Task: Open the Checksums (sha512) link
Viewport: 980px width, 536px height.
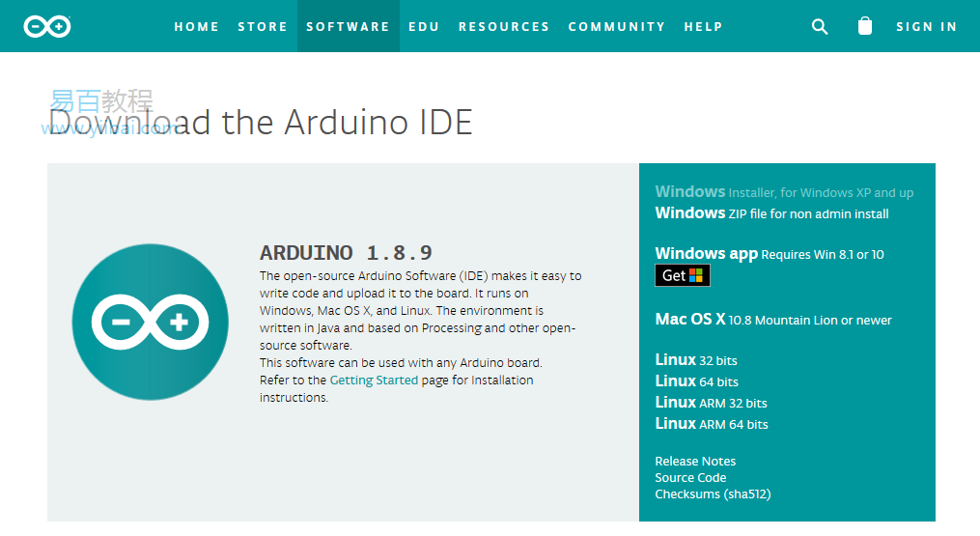Action: point(714,494)
